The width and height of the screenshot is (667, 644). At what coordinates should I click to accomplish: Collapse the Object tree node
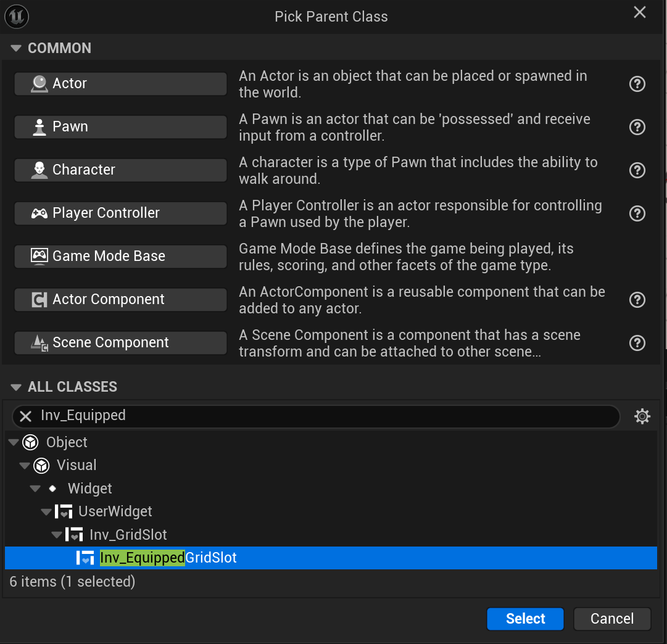pyautogui.click(x=14, y=442)
